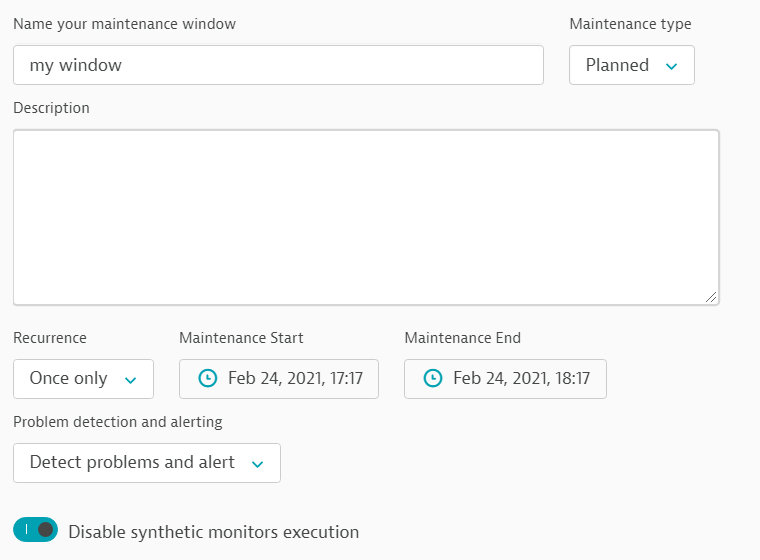Toggle the synthetic monitors execution switch
The height and width of the screenshot is (560, 760).
tap(36, 530)
